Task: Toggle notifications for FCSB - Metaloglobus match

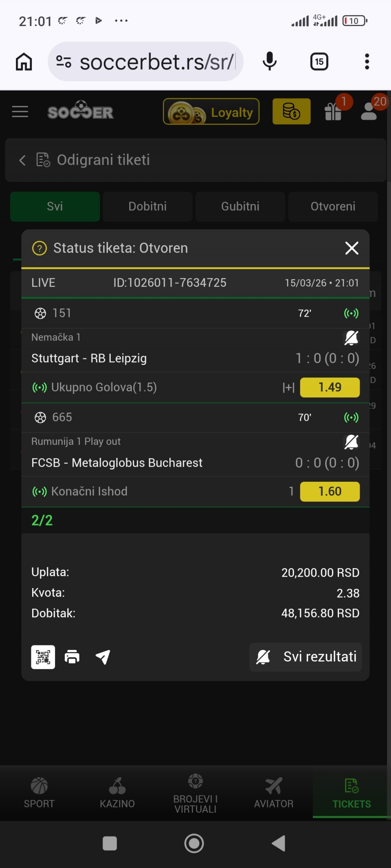Action: click(351, 442)
